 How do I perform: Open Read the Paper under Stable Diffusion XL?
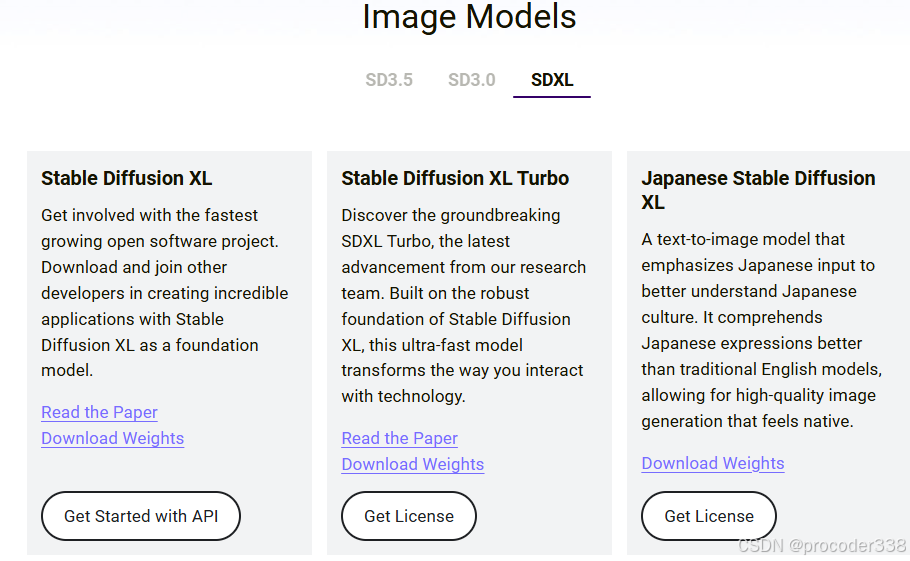pyautogui.click(x=99, y=412)
